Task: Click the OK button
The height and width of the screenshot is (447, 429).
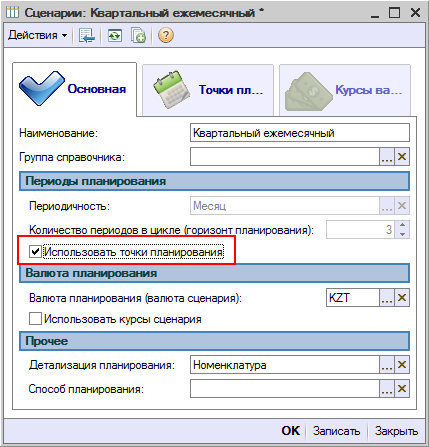Action: 291,431
